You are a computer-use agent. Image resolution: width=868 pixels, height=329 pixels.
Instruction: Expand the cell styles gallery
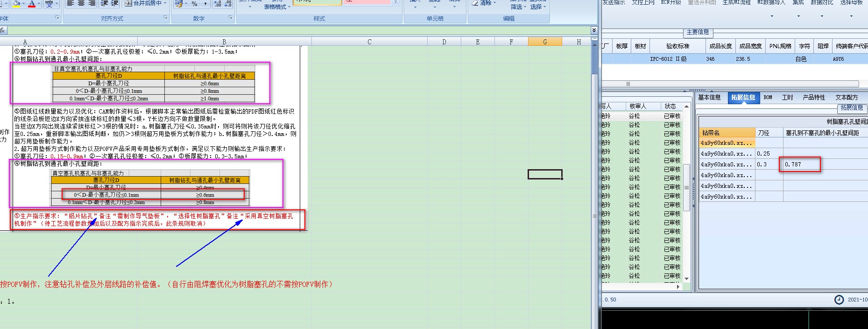(396, 3)
